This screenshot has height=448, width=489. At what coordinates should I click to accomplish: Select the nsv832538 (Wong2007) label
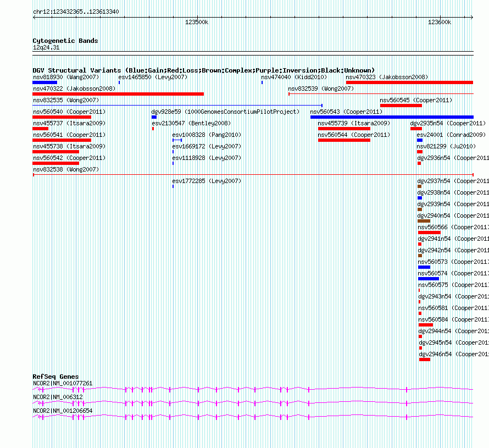point(66,169)
